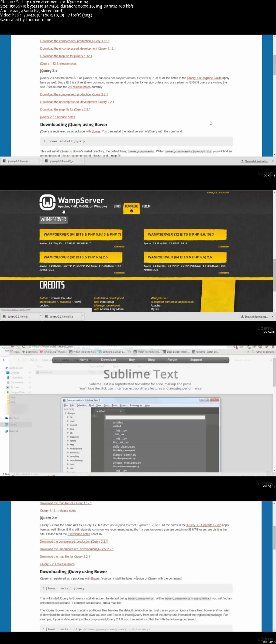Close the downloads bar in the 00:01:13 frame
276x644 pixels.
[272, 161]
